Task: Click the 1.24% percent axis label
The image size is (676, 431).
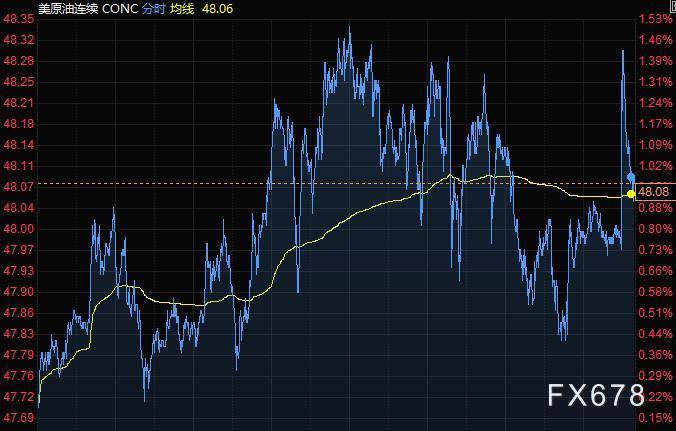Action: pos(655,103)
